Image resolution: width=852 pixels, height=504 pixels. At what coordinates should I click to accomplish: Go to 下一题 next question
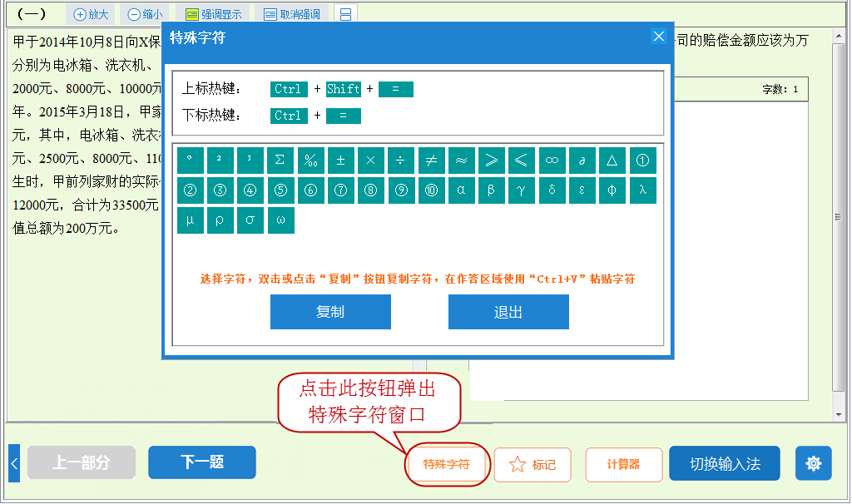(x=201, y=463)
